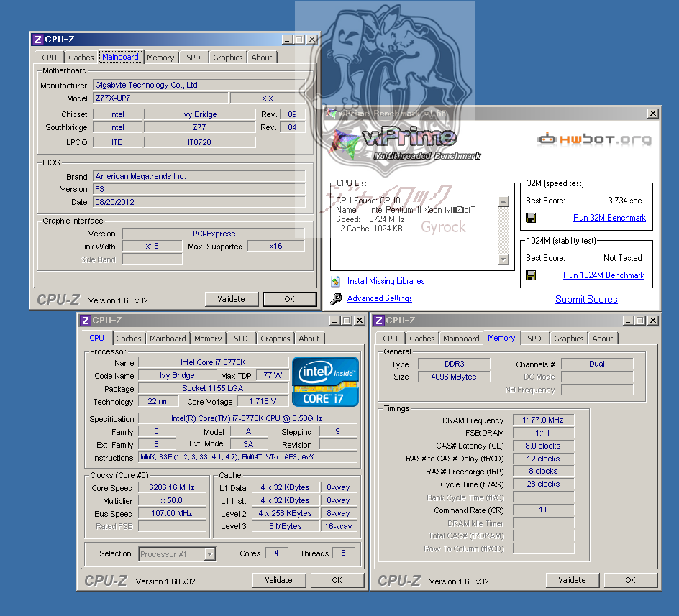Click the CPU List scroll up arrow
679x616 pixels.
pyautogui.click(x=503, y=201)
